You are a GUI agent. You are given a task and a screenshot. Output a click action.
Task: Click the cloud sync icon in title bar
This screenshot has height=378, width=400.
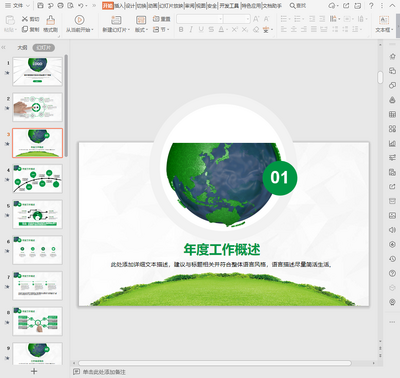[332, 6]
